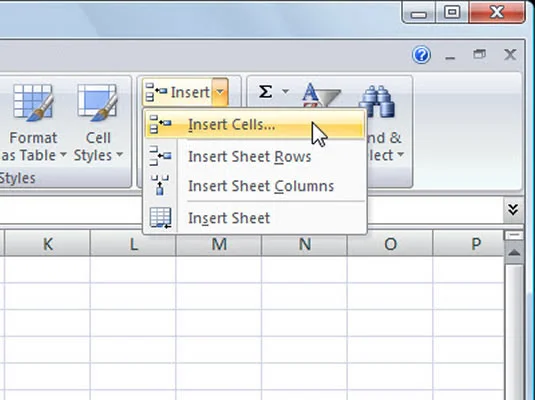The height and width of the screenshot is (400, 535).
Task: Click the vertical scrollbar up arrow
Action: [514, 253]
